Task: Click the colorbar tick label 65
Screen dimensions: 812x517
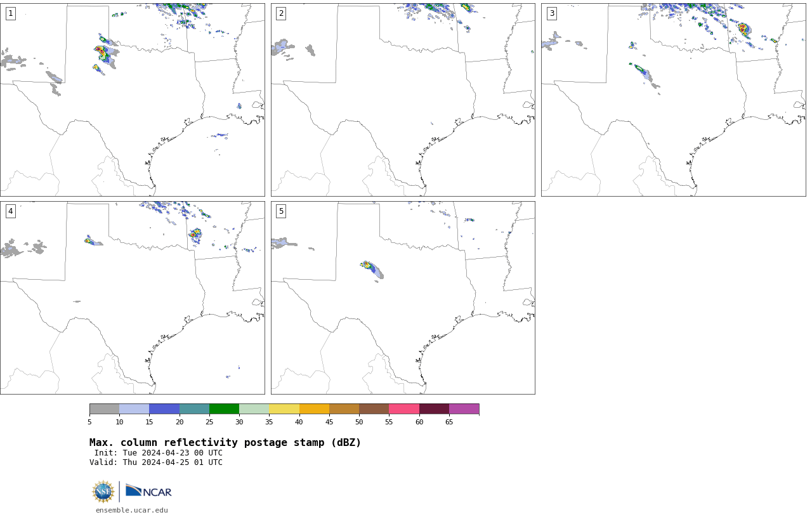Action: point(449,422)
